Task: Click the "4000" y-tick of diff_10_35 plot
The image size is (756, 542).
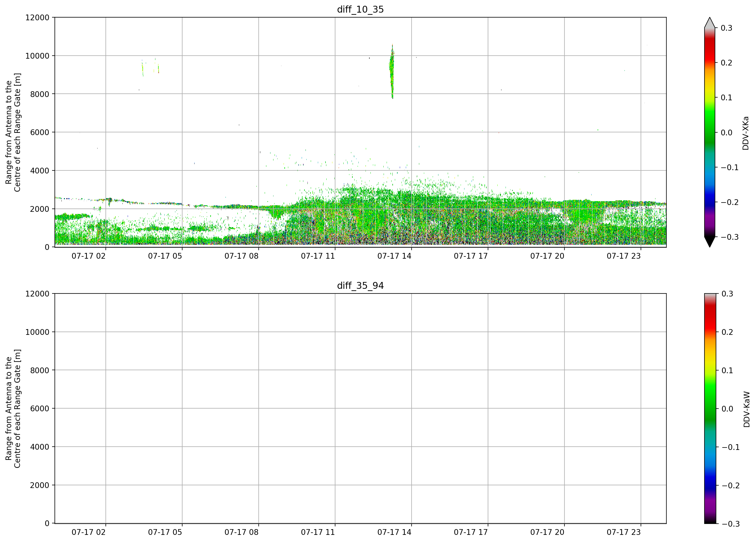Action: pos(40,171)
